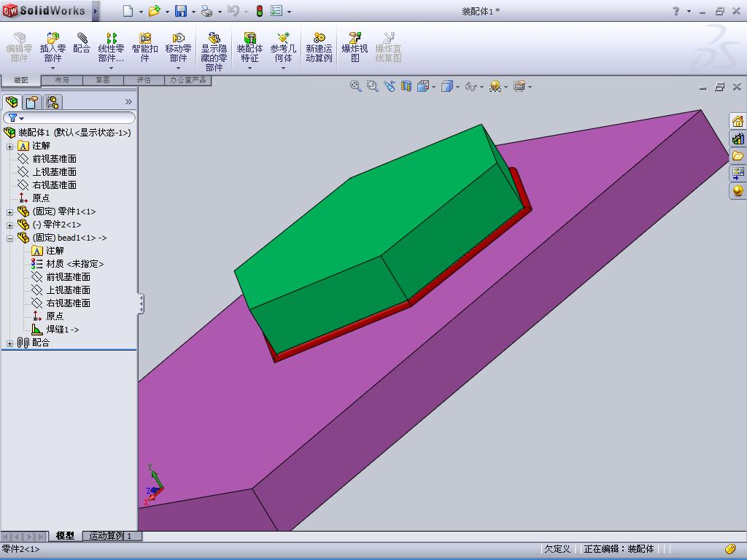Click 爆炸视图 exploded view tool
Viewport: 747px width, 560px height.
point(355,47)
